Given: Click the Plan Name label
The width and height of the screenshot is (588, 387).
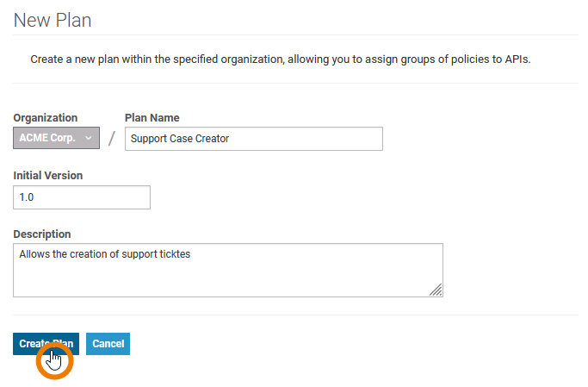Looking at the screenshot, I should pyautogui.click(x=152, y=118).
